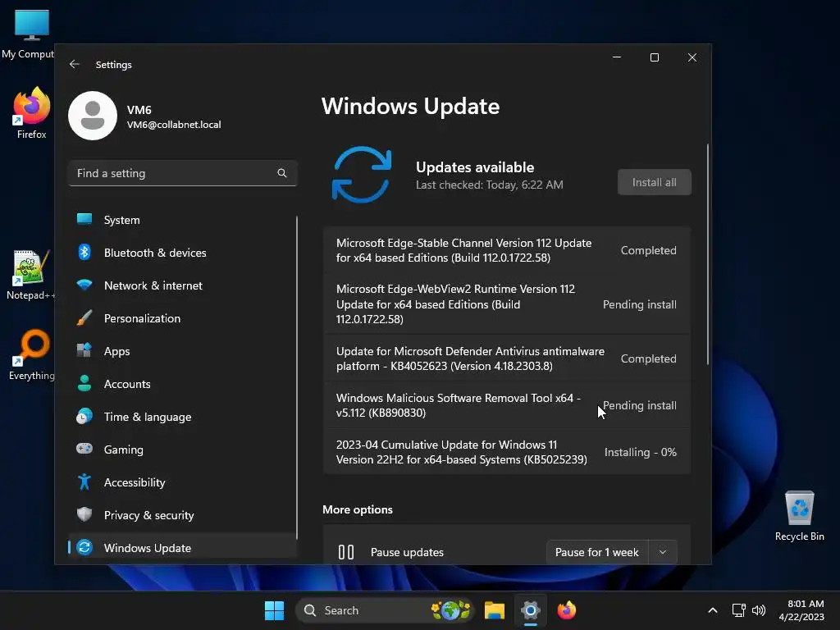
Task: Click the Settings gear on the taskbar
Action: point(531,610)
